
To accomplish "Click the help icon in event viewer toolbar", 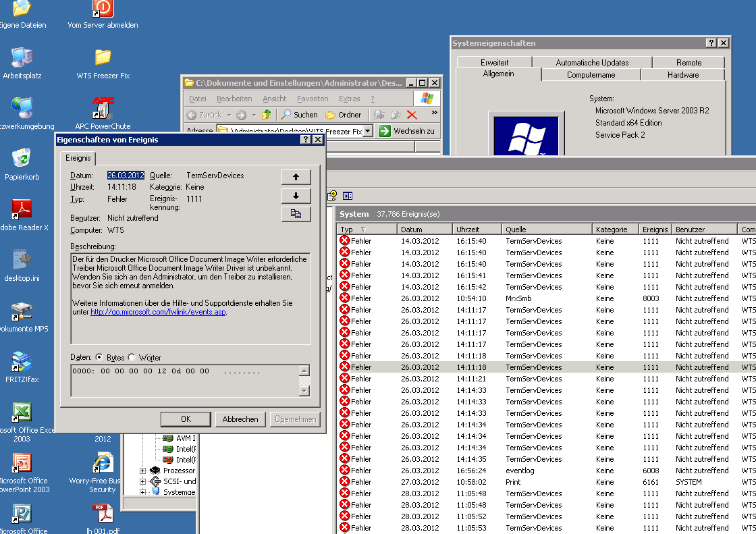I will click(331, 196).
